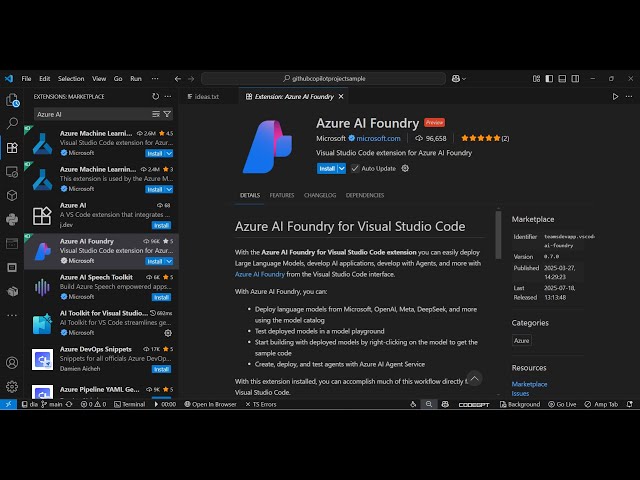
Task: Install Azure AI Speech Toolkit
Action: [x=161, y=297]
